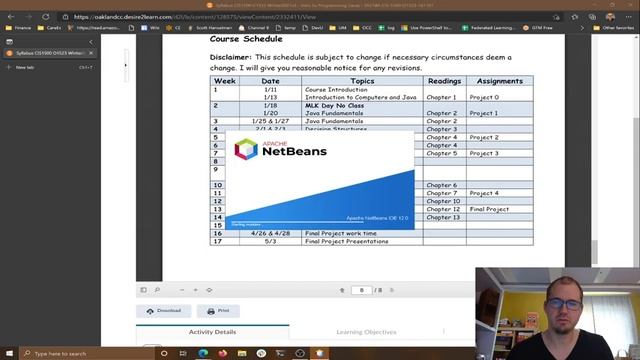This screenshot has width=640, height=360.
Task: Toggle the PDF viewer sidebar
Action: click(x=144, y=290)
